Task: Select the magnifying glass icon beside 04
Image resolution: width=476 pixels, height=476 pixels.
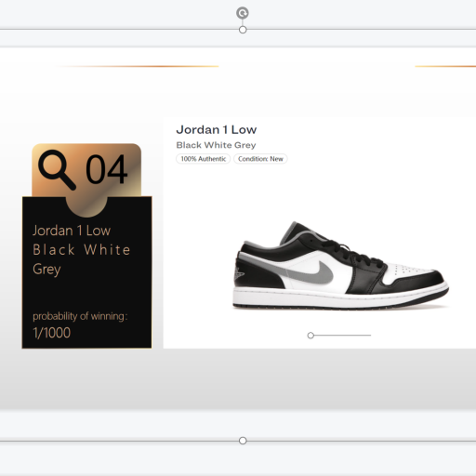Action: pyautogui.click(x=57, y=170)
